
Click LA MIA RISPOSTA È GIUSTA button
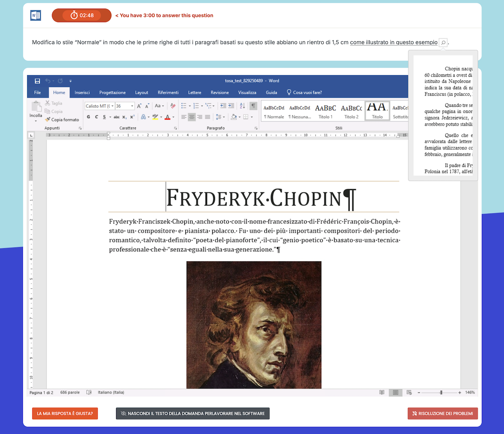(65, 414)
